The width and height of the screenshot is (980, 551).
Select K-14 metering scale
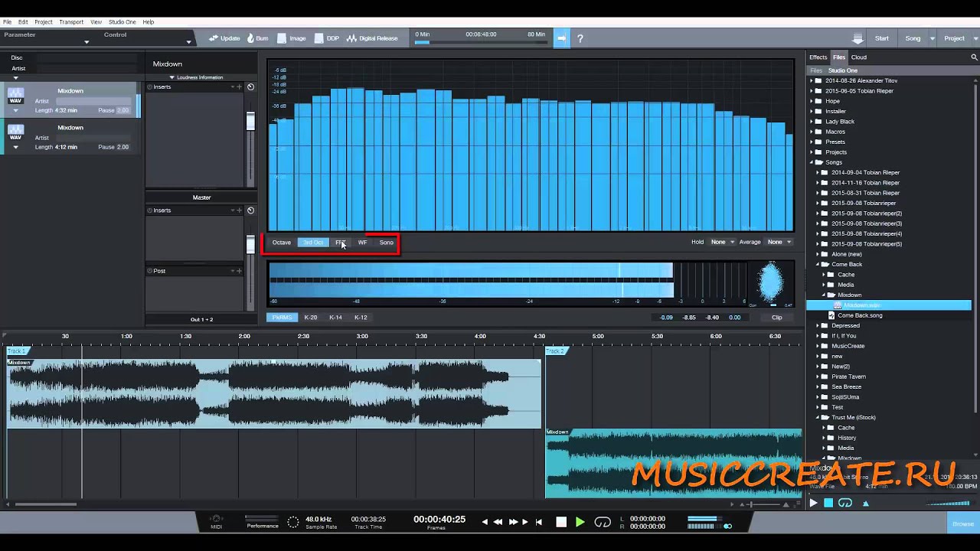335,318
